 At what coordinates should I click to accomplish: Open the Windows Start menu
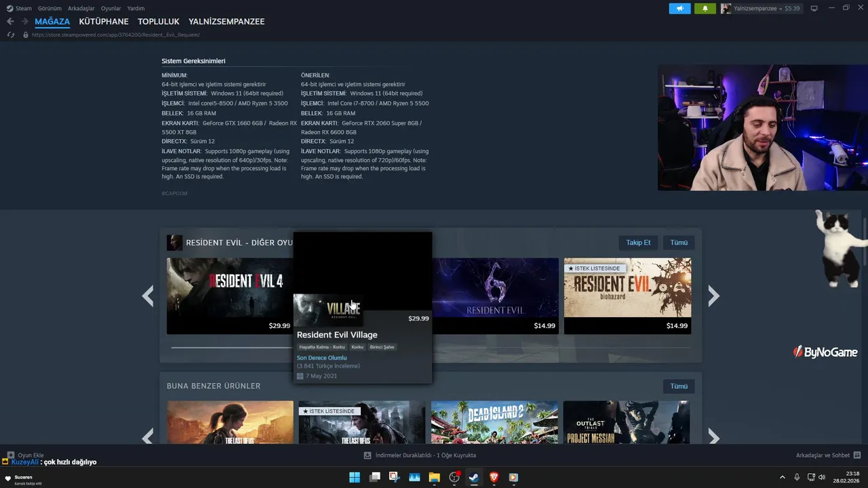point(355,477)
